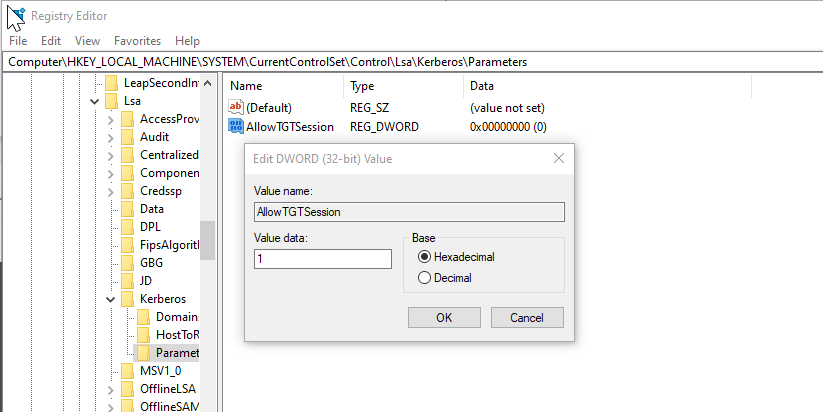The image size is (823, 412).
Task: Select the GBG tree item label
Action: click(151, 263)
